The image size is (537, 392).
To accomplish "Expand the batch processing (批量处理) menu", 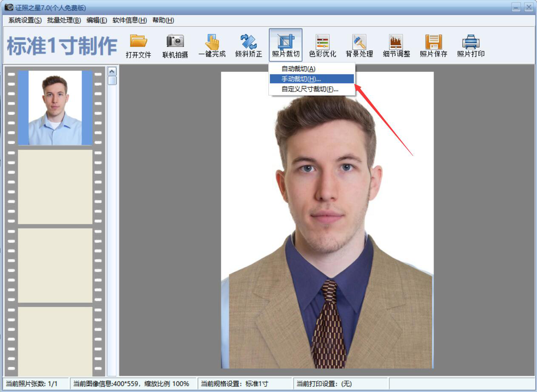I will [64, 20].
